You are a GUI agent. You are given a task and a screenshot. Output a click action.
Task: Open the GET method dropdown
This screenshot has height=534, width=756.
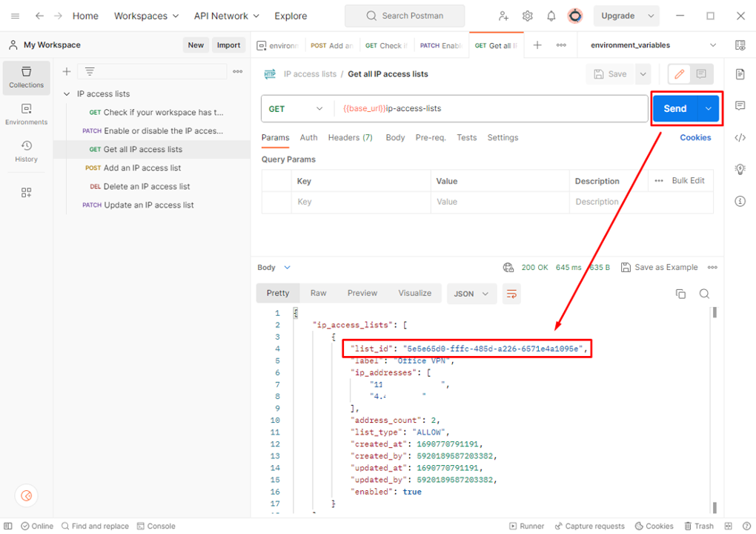click(296, 109)
